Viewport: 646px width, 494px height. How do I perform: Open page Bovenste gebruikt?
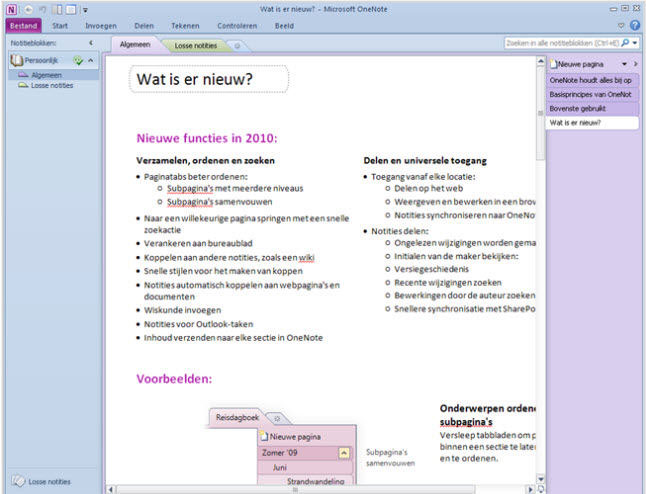point(592,108)
